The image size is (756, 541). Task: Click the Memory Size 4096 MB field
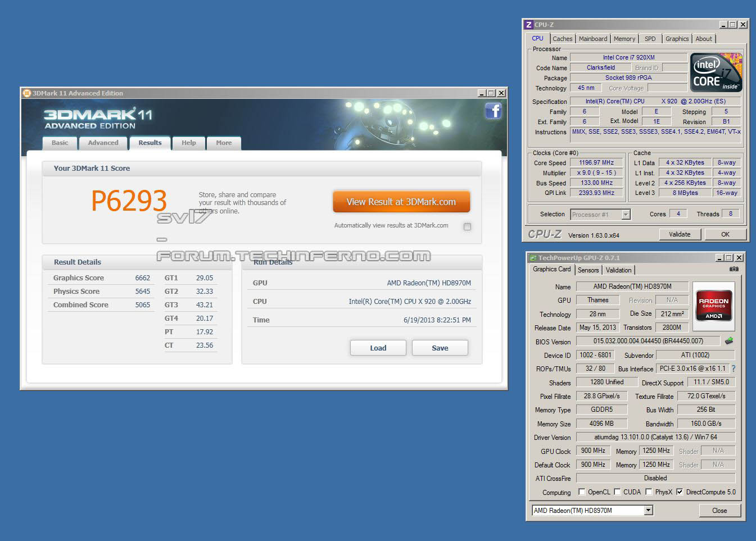click(x=601, y=424)
